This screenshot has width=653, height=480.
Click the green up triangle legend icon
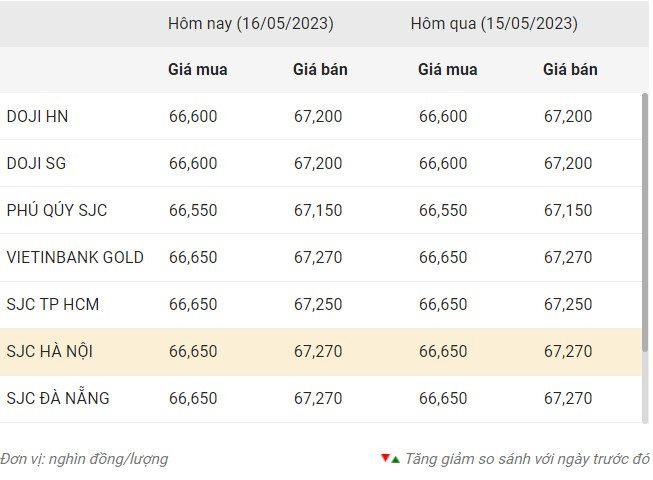click(x=395, y=459)
